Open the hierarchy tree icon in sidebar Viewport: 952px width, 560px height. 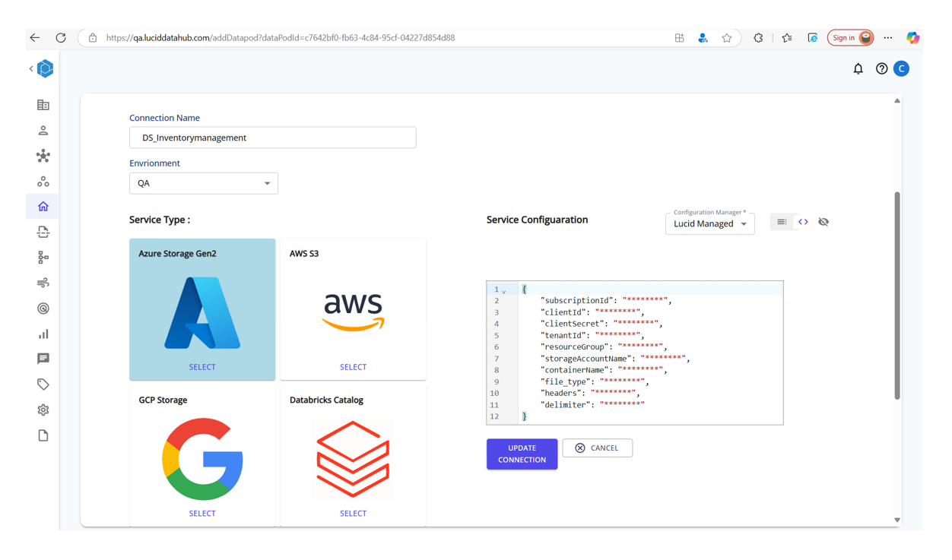coord(43,258)
